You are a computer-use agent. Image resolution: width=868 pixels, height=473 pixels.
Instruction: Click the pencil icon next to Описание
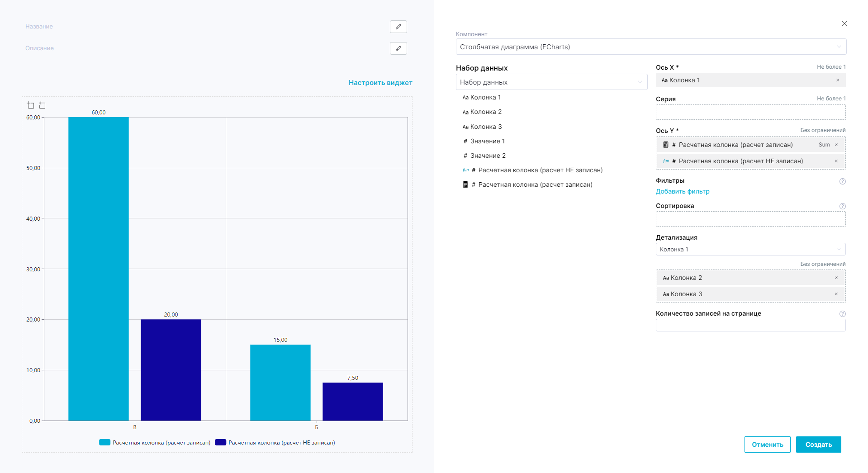click(x=398, y=48)
